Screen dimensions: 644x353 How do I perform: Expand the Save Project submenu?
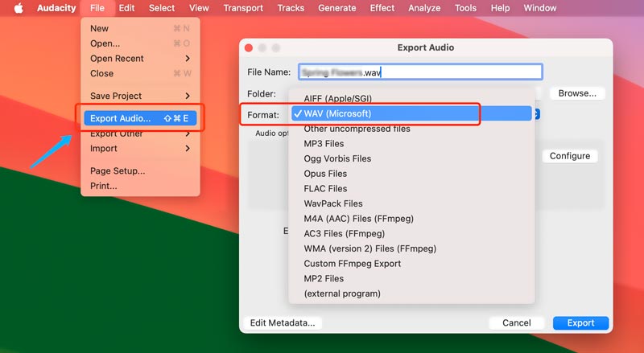pyautogui.click(x=140, y=96)
